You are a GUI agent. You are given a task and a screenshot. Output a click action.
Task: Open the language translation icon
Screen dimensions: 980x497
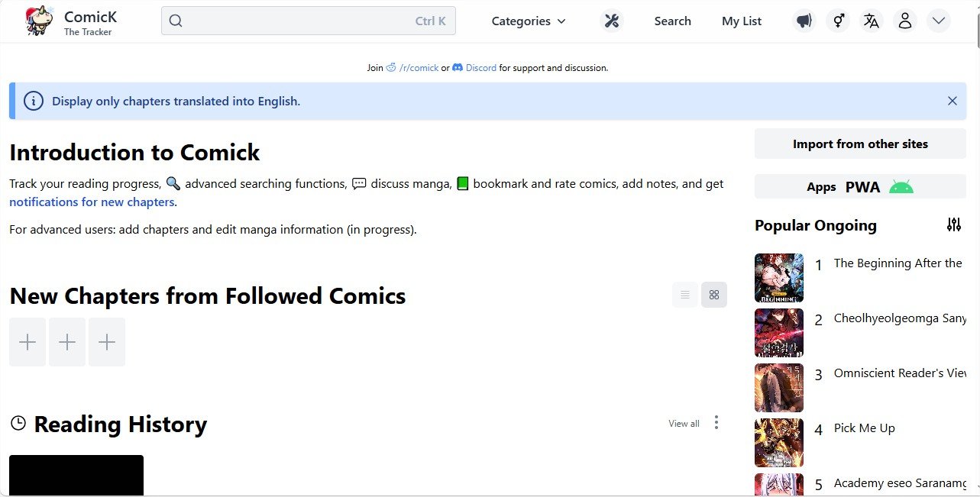pyautogui.click(x=872, y=21)
